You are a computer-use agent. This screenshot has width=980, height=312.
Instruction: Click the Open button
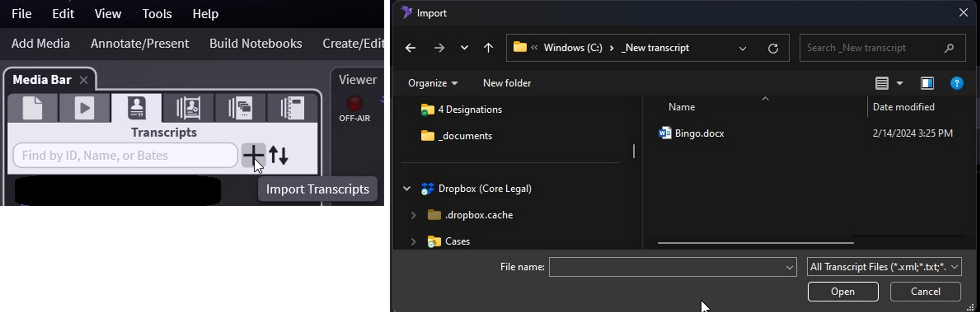pos(843,291)
